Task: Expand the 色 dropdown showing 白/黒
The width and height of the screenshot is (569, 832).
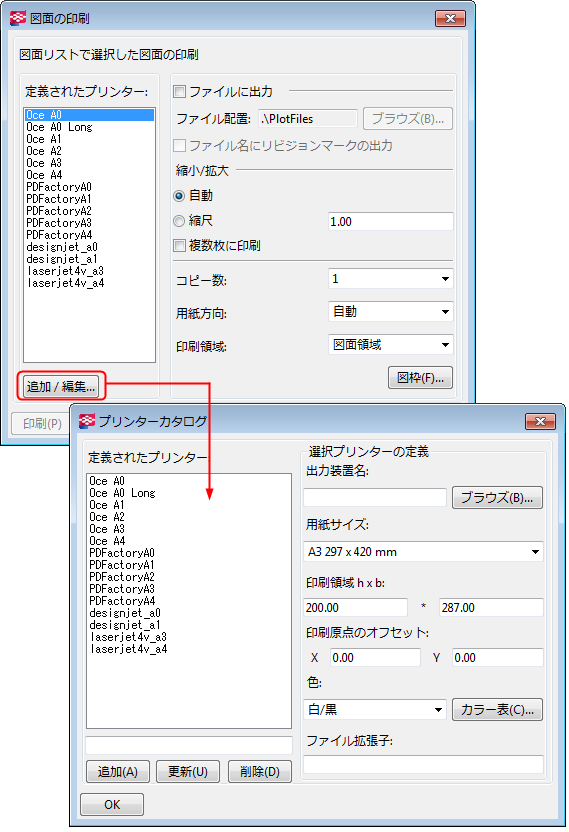Action: 375,709
